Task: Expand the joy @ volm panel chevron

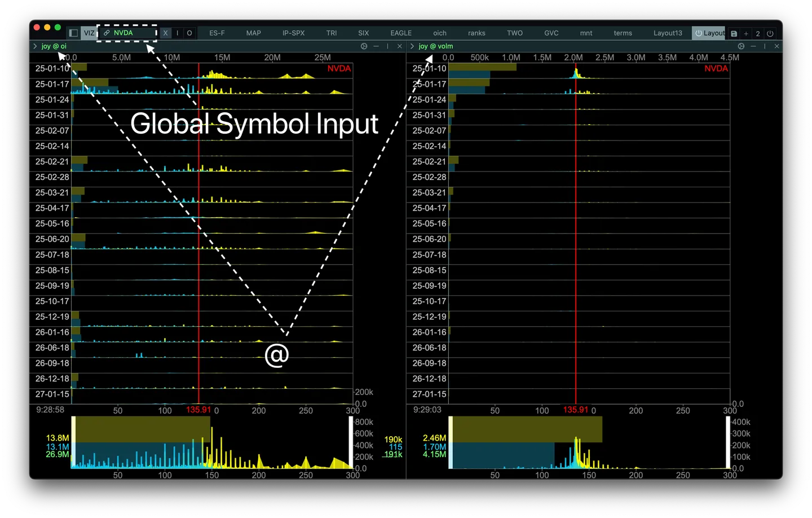Action: pyautogui.click(x=412, y=46)
